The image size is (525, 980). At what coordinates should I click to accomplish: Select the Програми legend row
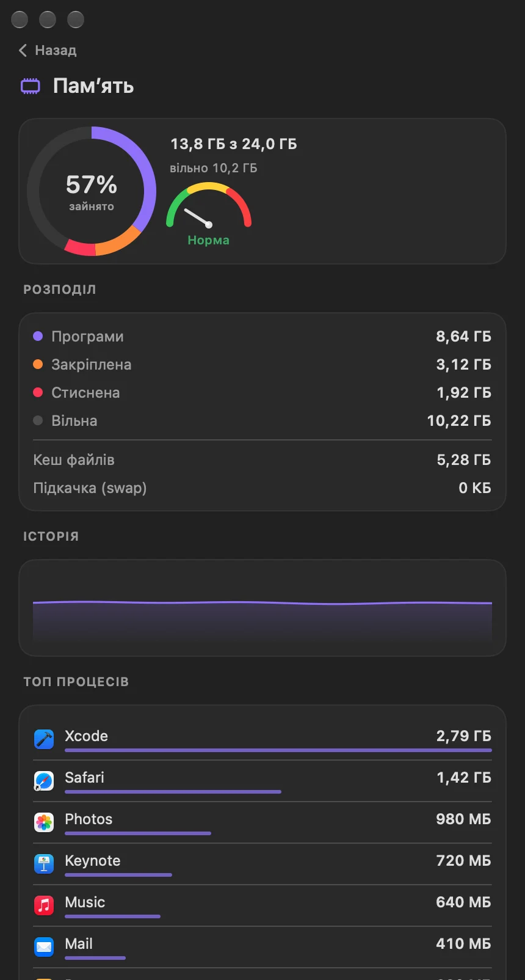[x=262, y=337]
